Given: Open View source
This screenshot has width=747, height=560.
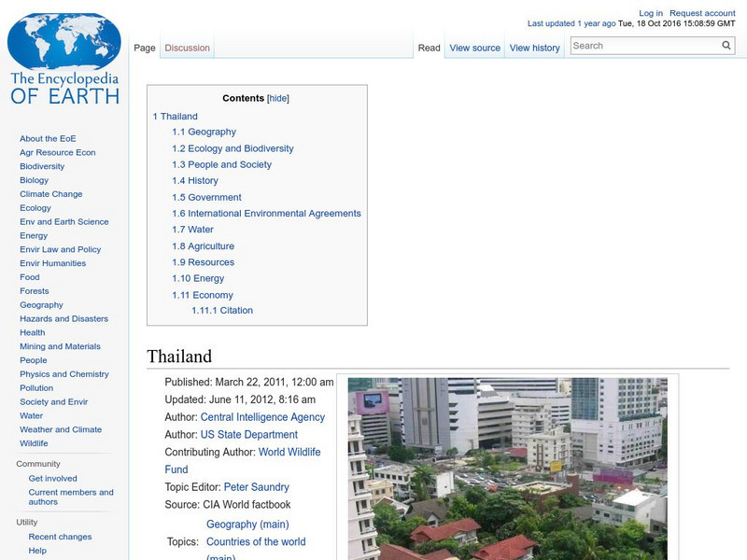Looking at the screenshot, I should pos(474,47).
